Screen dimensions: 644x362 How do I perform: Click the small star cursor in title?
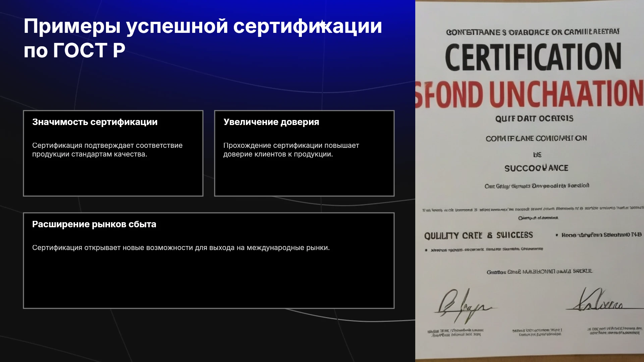coord(322,24)
